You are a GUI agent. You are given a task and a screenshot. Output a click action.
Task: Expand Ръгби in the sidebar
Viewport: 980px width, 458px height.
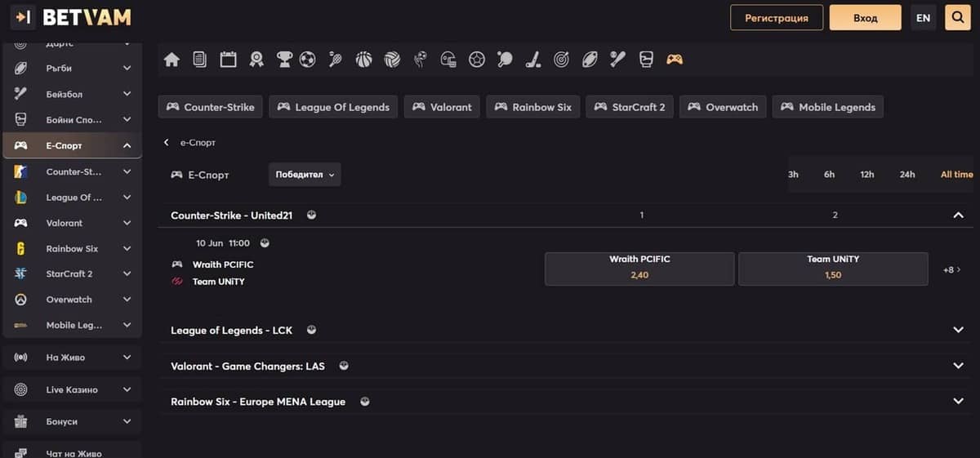point(127,69)
